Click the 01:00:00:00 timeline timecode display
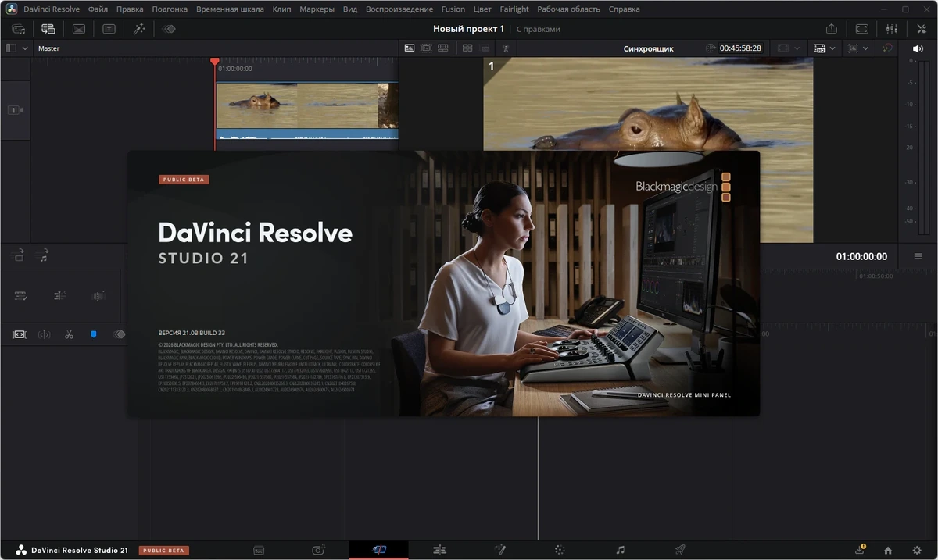 point(861,256)
